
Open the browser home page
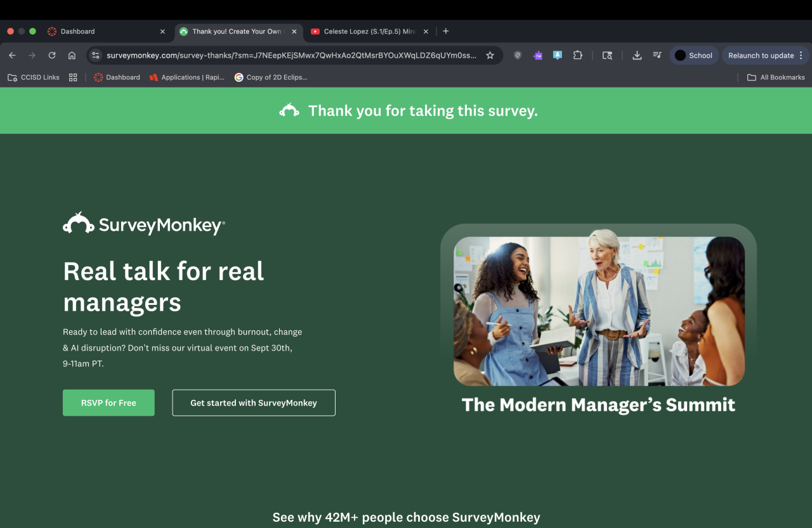72,55
